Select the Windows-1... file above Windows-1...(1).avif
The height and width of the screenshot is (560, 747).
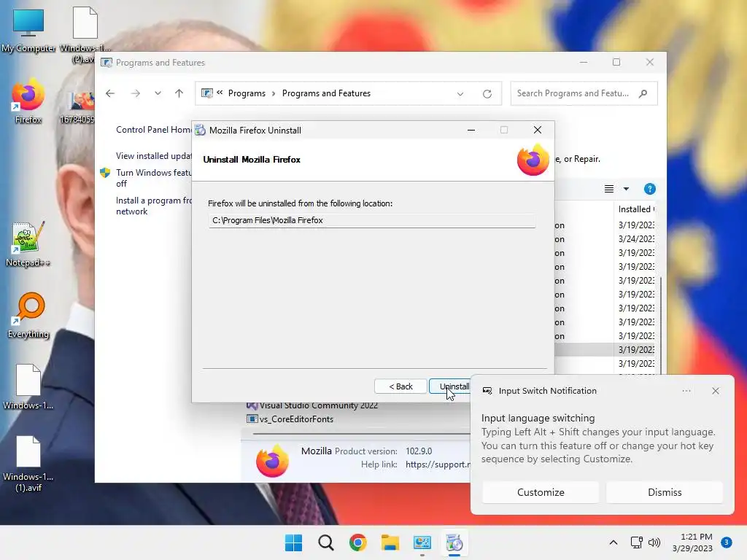point(28,386)
